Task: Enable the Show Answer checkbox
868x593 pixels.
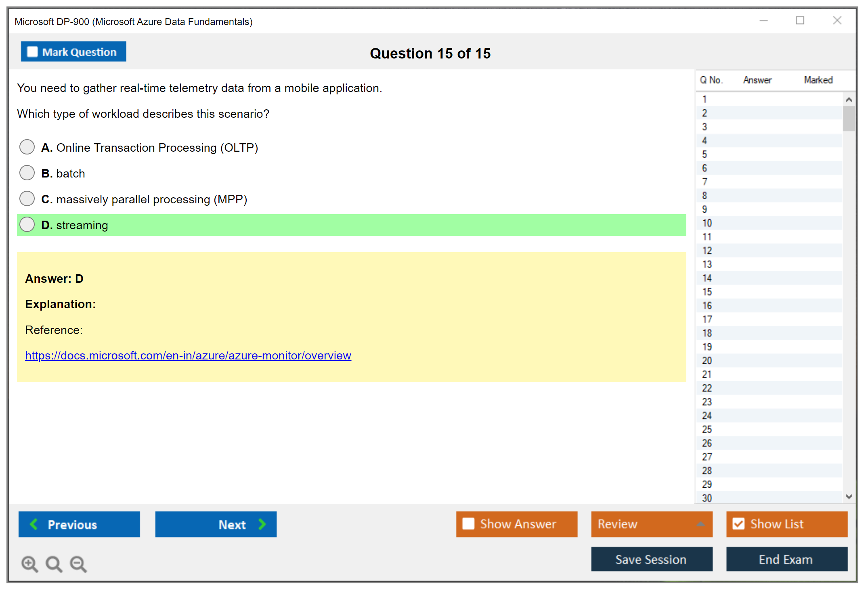Action: coord(468,524)
